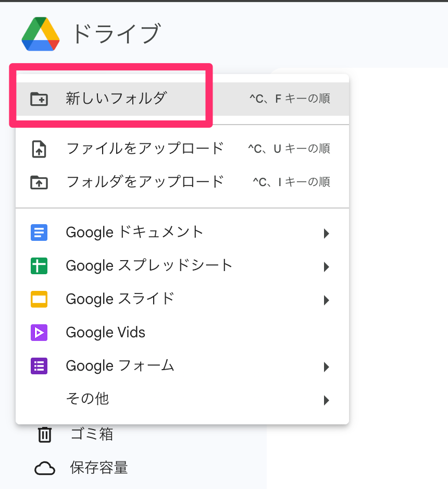
Task: Expand the Google フォーム submenu arrow
Action: (x=327, y=367)
